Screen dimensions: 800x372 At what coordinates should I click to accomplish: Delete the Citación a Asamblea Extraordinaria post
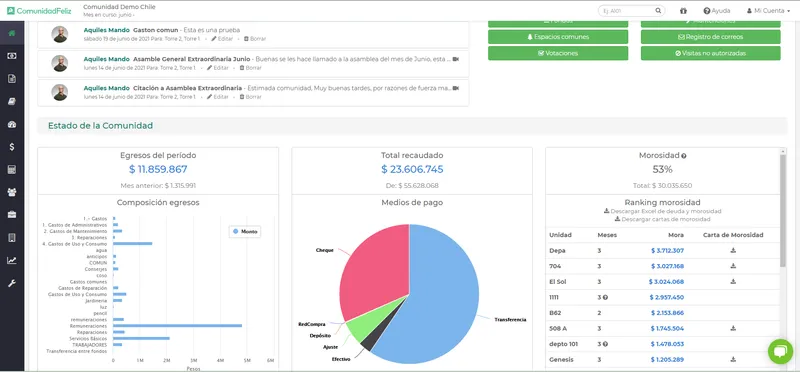(251, 97)
